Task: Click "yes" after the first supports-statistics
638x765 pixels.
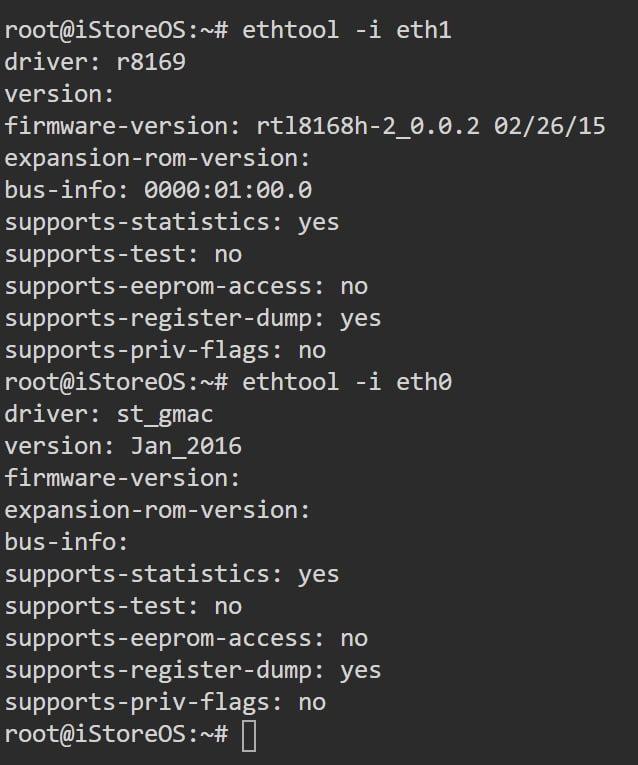Action: [318, 222]
